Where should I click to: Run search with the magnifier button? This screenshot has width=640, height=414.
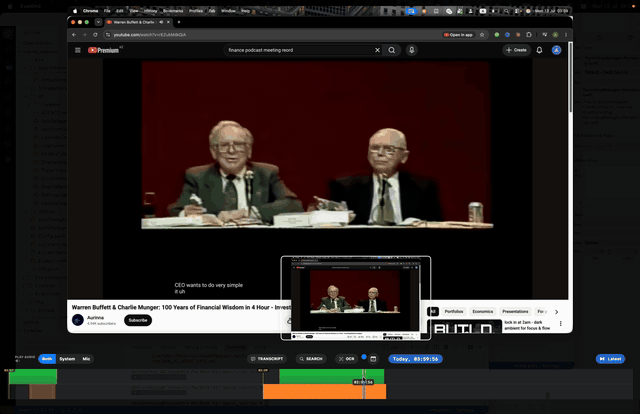pyautogui.click(x=391, y=50)
